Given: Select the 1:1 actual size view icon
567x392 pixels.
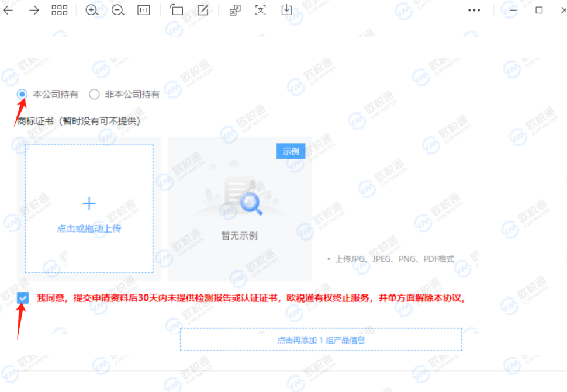Looking at the screenshot, I should tap(143, 10).
